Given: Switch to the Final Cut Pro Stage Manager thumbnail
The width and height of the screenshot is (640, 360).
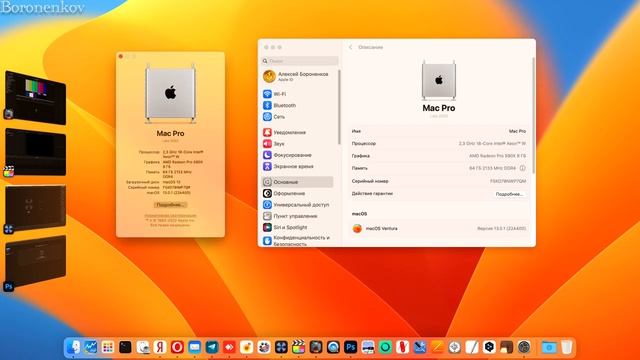Looking at the screenshot, I should tap(36, 152).
